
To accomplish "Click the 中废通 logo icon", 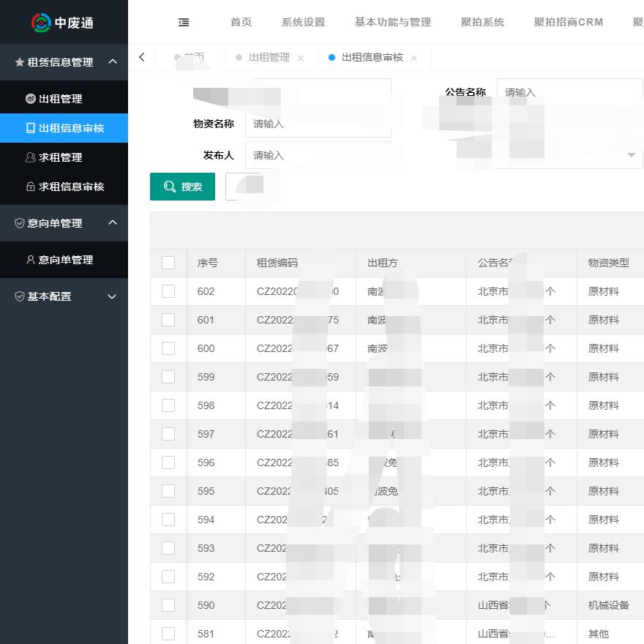I will pos(42,22).
